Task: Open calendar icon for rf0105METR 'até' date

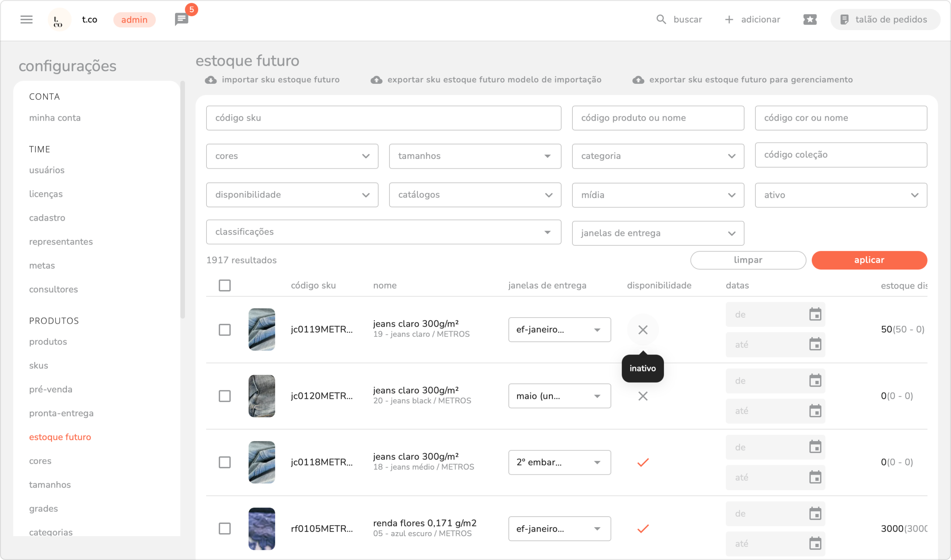Action: tap(815, 544)
